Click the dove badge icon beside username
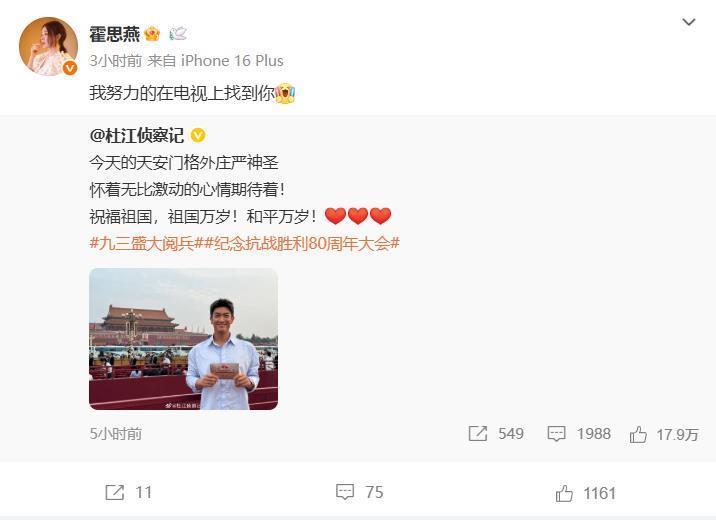The width and height of the screenshot is (716, 520). 178,34
